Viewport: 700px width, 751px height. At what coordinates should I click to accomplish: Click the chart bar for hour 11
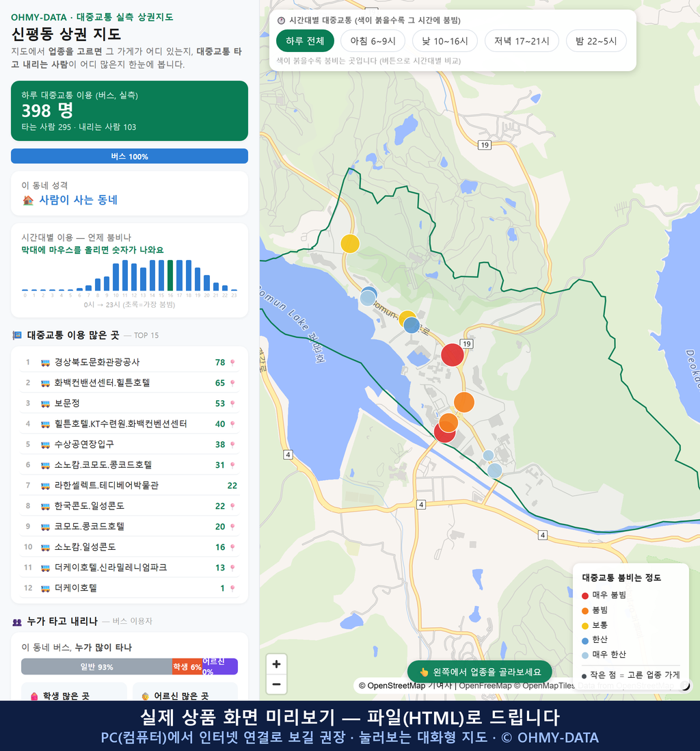(125, 276)
